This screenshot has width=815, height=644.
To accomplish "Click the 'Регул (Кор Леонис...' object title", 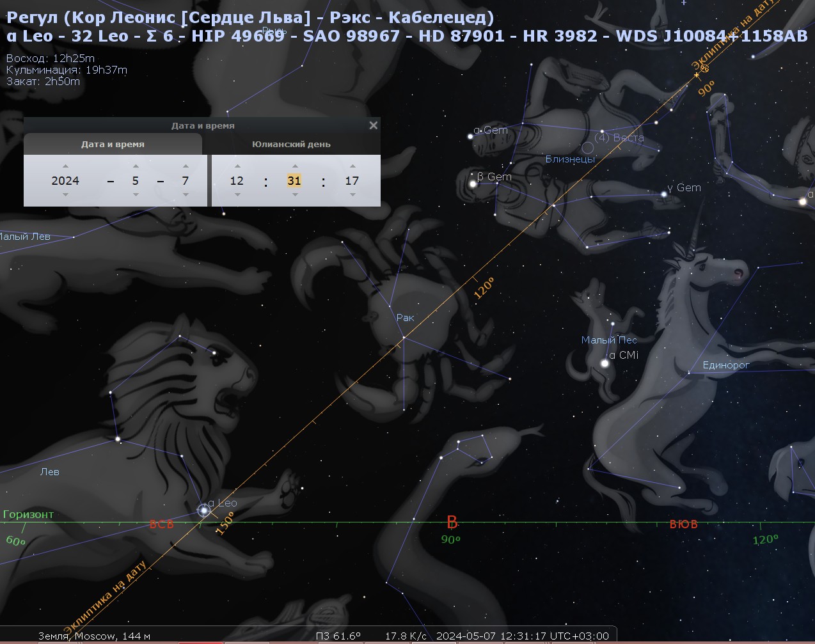I will click(250, 17).
